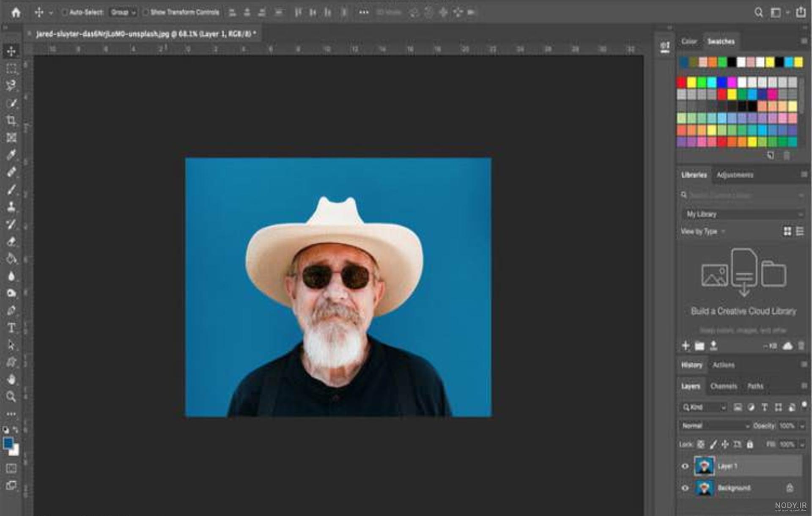Select the Type tool

[11, 328]
